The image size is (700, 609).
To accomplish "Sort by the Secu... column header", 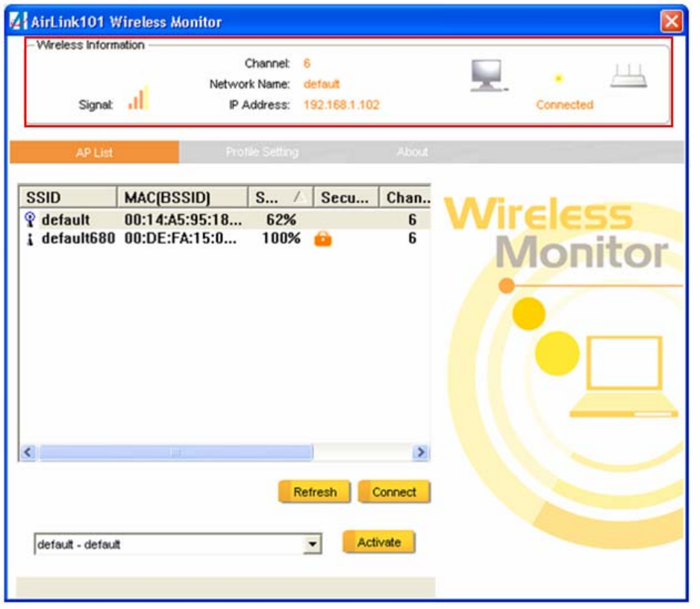I will point(346,197).
